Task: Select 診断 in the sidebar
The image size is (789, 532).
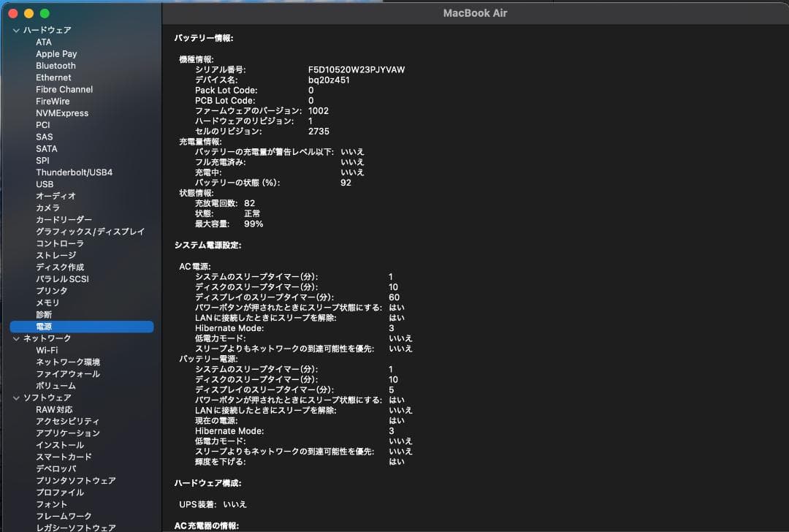Action: (x=44, y=314)
